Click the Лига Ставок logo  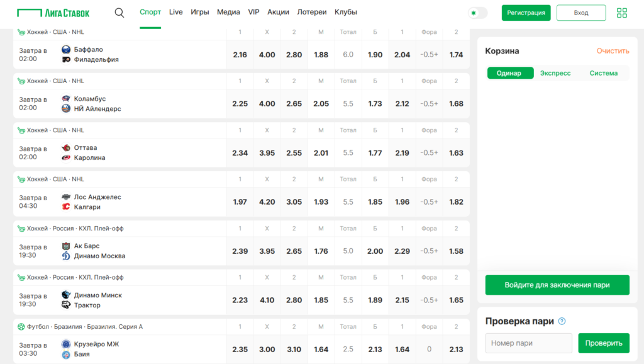coord(53,13)
